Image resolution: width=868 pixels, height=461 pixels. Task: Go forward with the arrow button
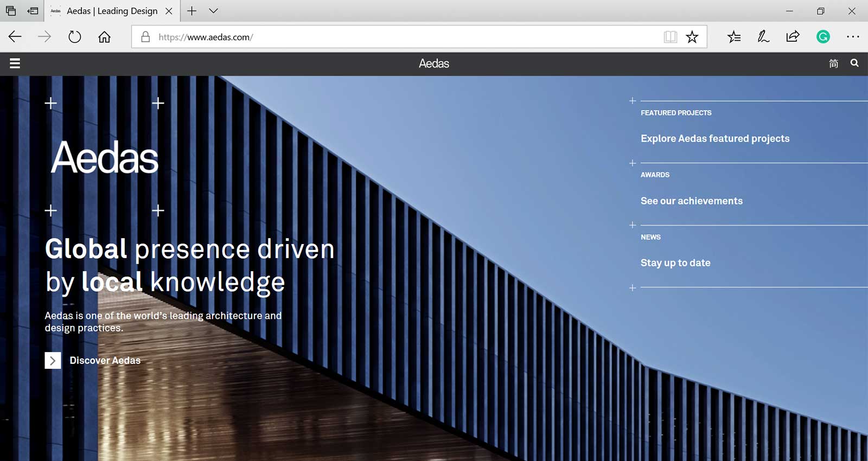(x=44, y=37)
